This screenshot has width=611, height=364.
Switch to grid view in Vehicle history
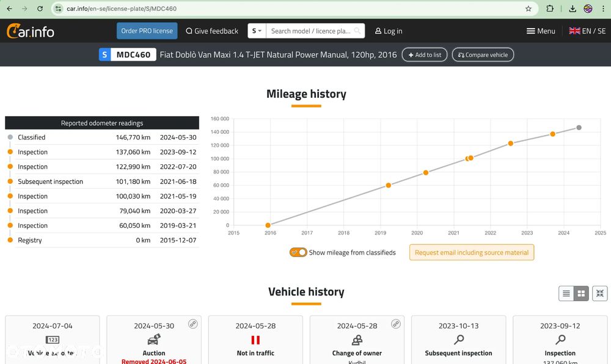click(581, 293)
